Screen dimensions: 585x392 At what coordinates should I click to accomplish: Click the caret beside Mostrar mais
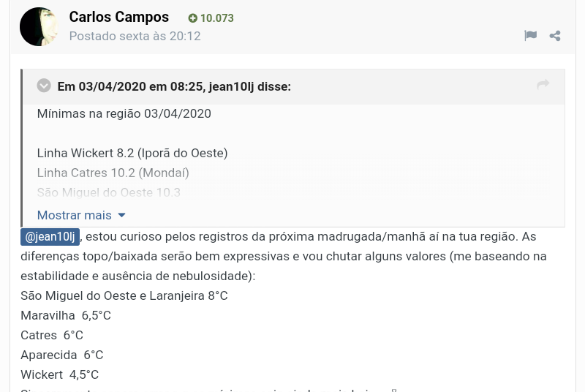pyautogui.click(x=121, y=215)
